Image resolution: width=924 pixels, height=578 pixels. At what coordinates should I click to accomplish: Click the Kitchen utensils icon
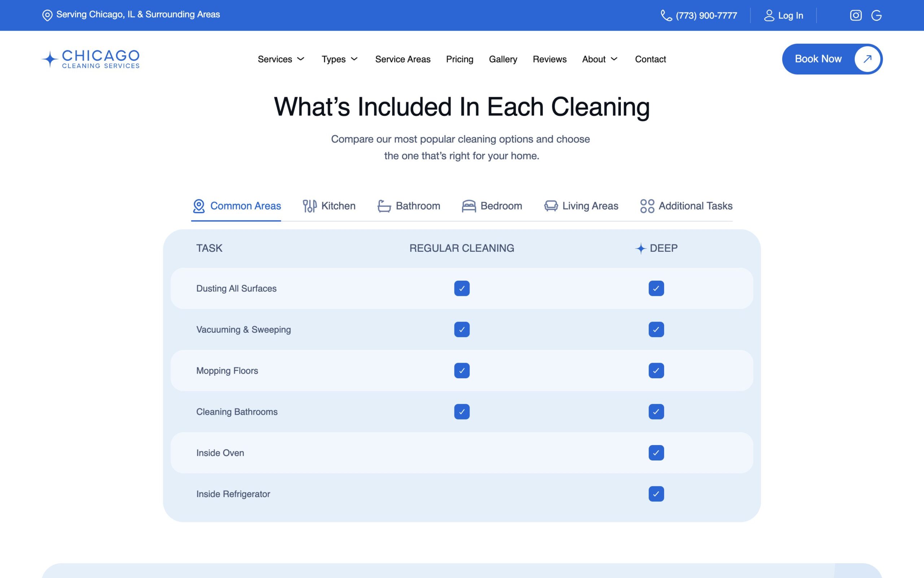point(310,206)
